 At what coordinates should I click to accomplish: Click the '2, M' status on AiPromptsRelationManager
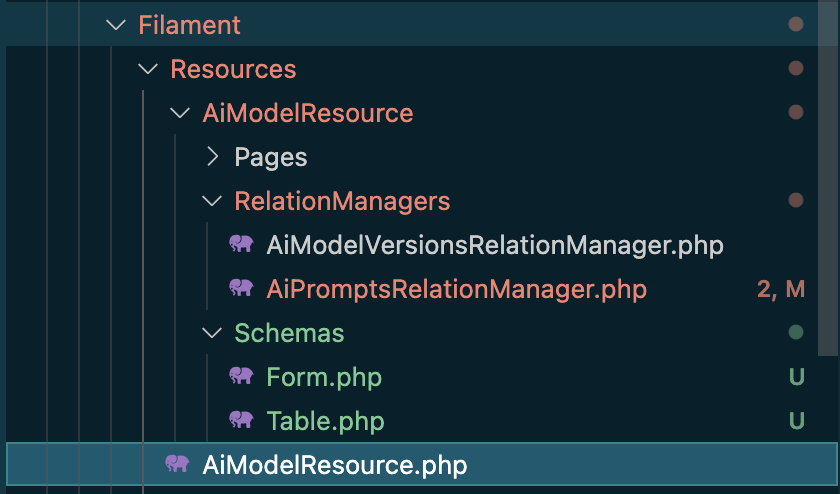click(780, 289)
